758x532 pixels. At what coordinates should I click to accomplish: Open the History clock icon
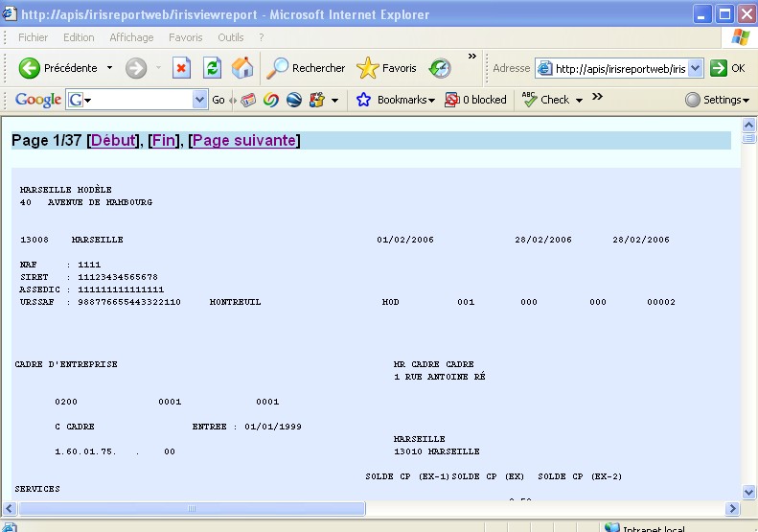coord(440,68)
